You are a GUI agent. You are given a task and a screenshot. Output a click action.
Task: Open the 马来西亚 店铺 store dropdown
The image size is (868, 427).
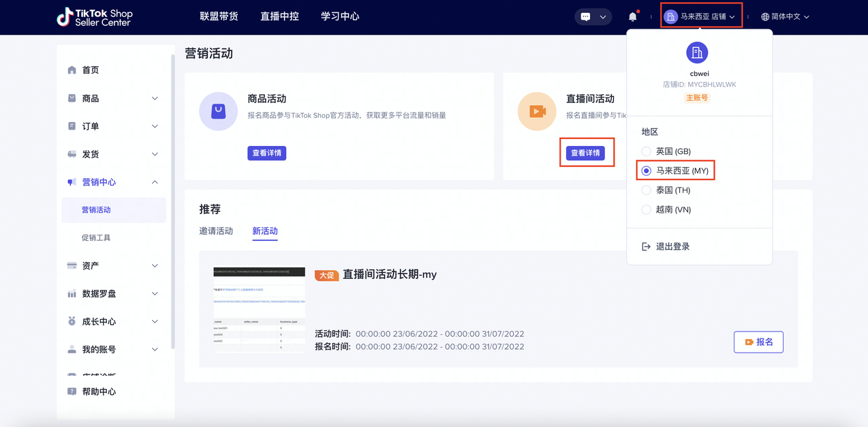coord(701,16)
